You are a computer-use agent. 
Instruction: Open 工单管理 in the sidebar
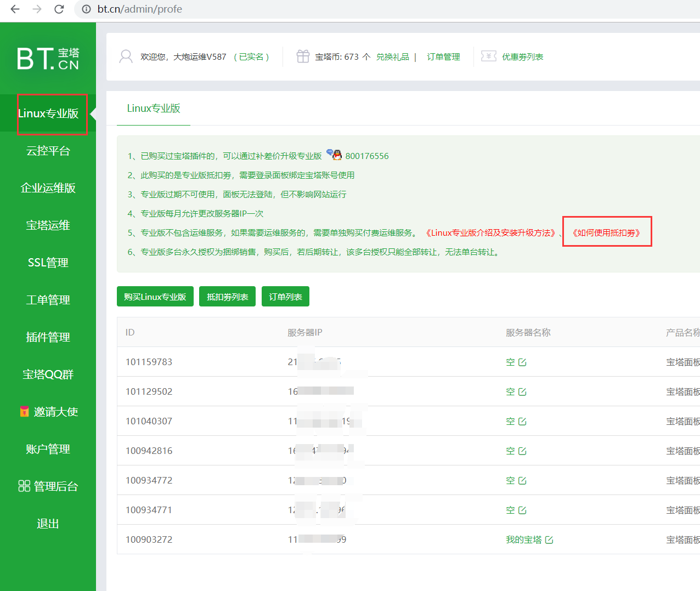point(48,300)
